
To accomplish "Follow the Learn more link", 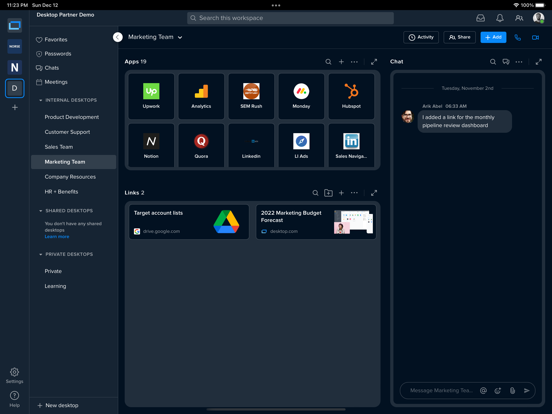I will pyautogui.click(x=57, y=237).
